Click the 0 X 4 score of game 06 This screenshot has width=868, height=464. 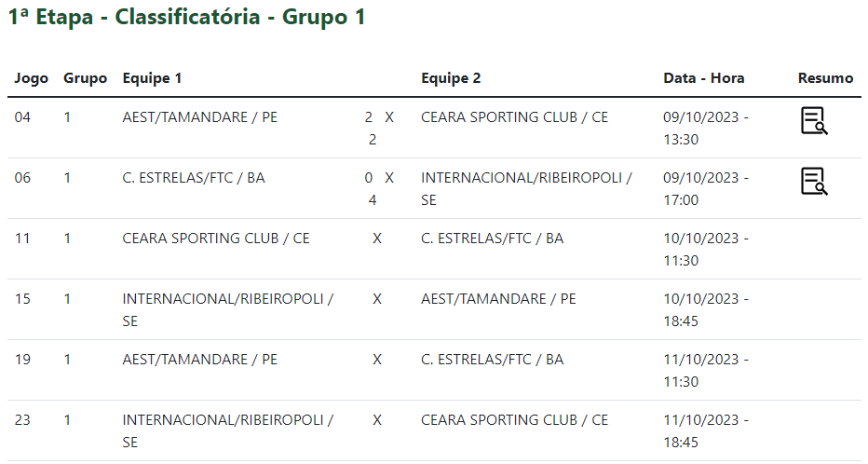pos(379,189)
